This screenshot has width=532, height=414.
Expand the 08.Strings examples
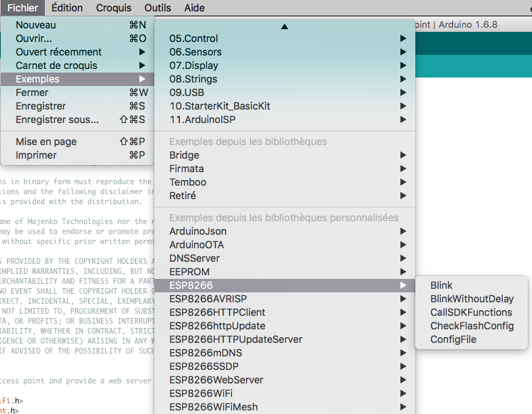coord(284,79)
